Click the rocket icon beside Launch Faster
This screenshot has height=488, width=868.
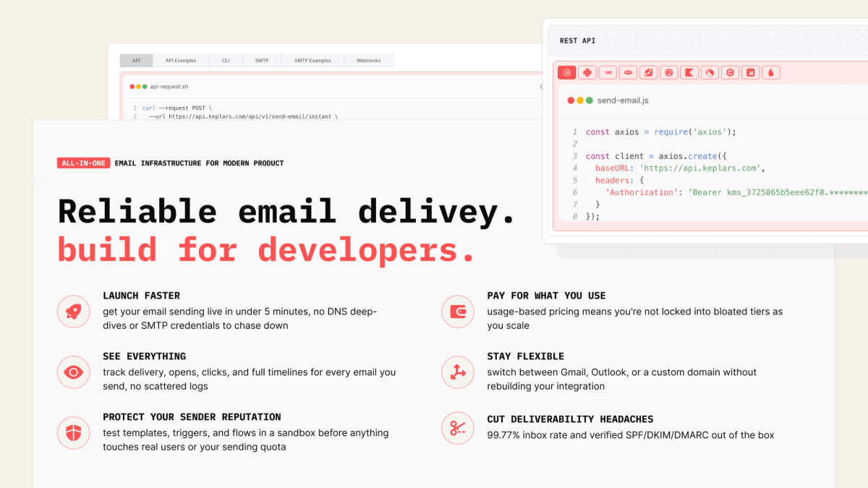point(73,312)
